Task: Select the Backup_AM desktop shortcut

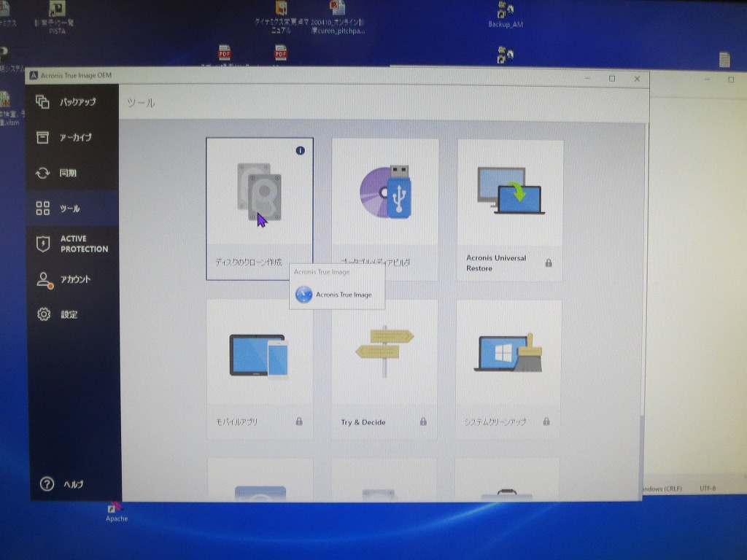Action: point(506,15)
